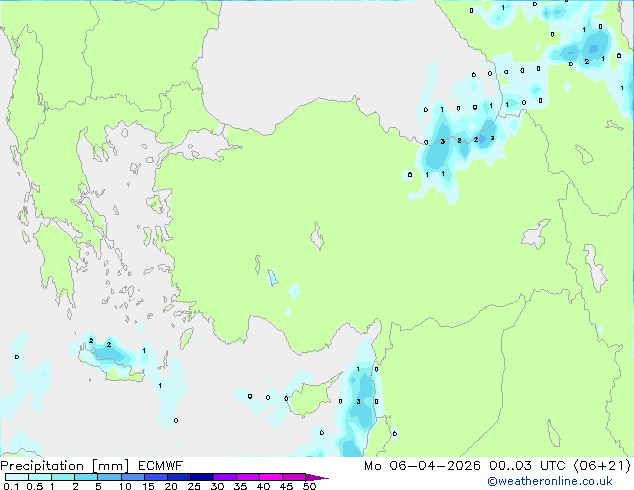This screenshot has width=634, height=490.
Task: Click the date 'Mo 06-04-2026' text
Action: (x=422, y=466)
